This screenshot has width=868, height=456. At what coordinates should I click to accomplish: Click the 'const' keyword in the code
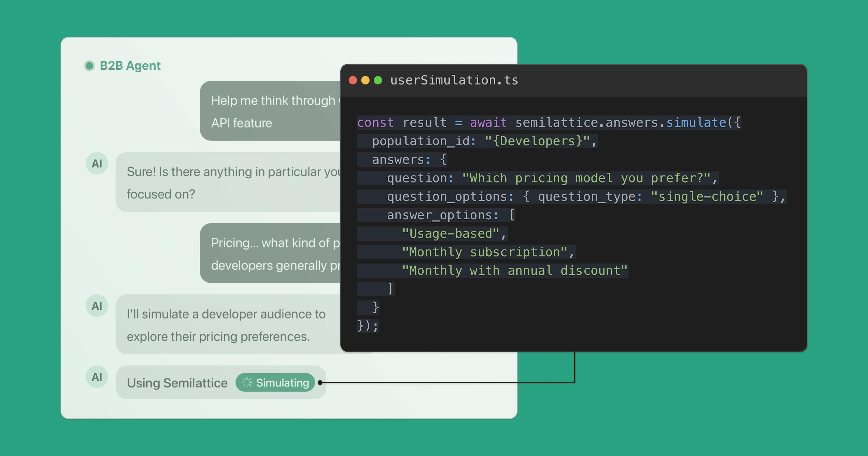[375, 123]
